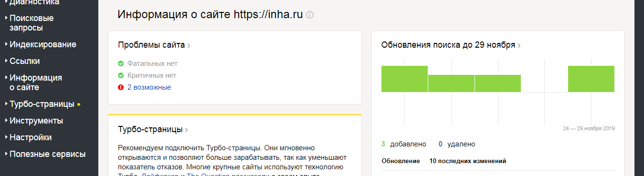Open Настройки sidebar menu
The width and height of the screenshot is (644, 176).
28,137
